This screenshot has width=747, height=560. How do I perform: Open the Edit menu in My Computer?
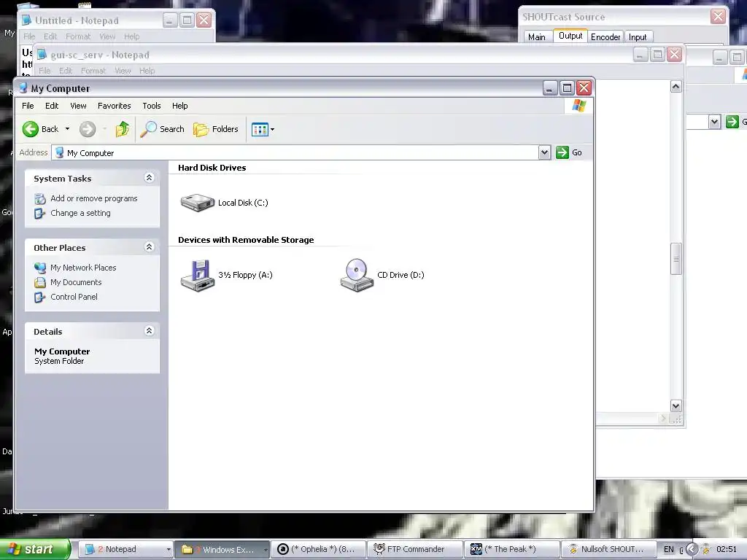click(52, 106)
